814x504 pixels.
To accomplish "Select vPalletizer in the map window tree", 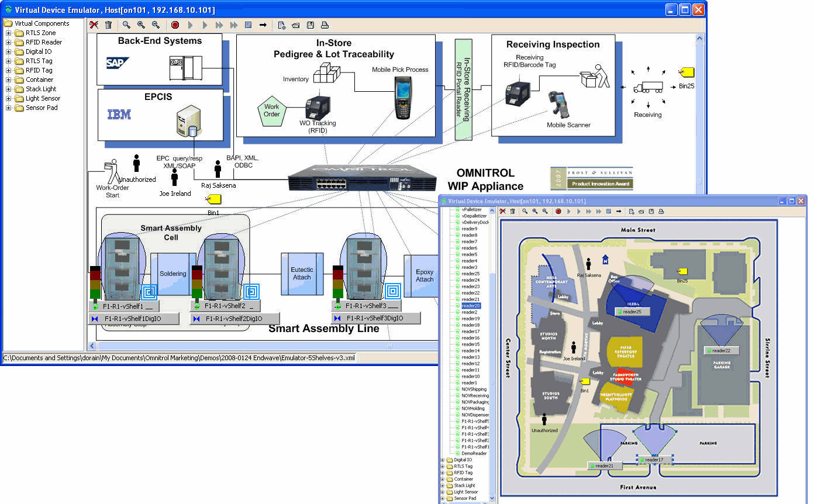I will pyautogui.click(x=471, y=209).
